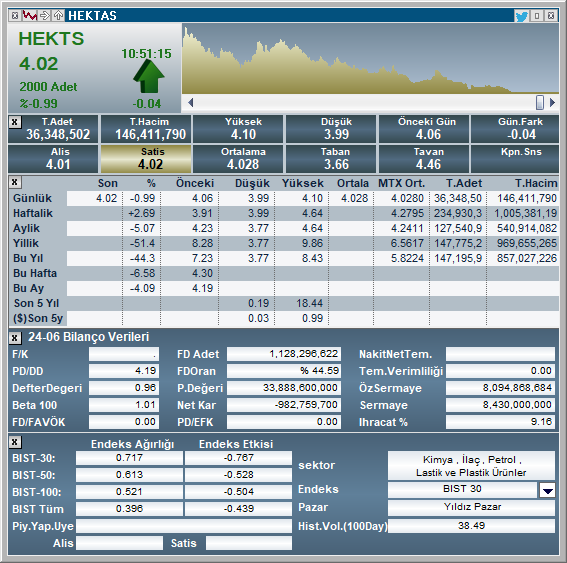Open the price chart icon in title bar

(x=30, y=16)
